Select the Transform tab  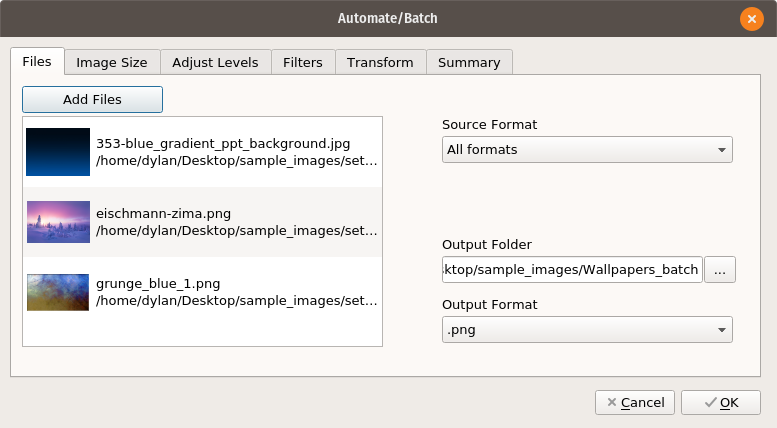(380, 62)
